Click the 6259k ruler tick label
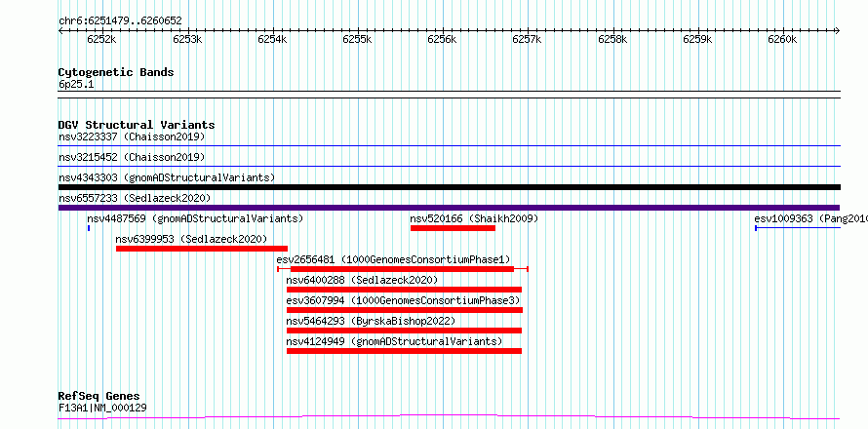868x429 pixels. (x=697, y=39)
